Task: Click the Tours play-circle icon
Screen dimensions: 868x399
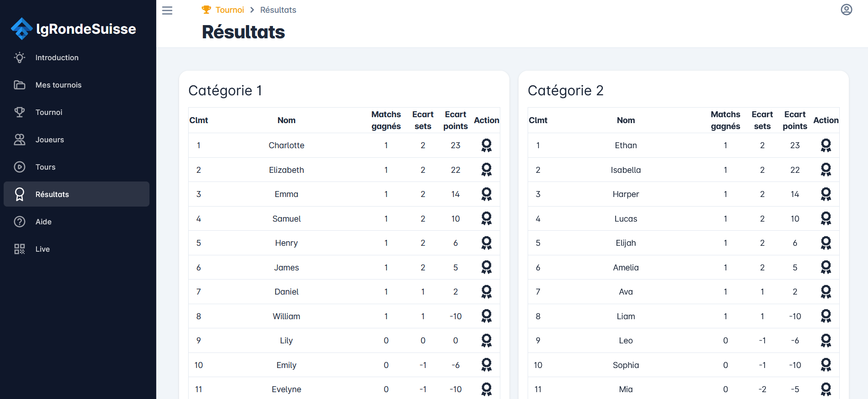Action: (19, 167)
